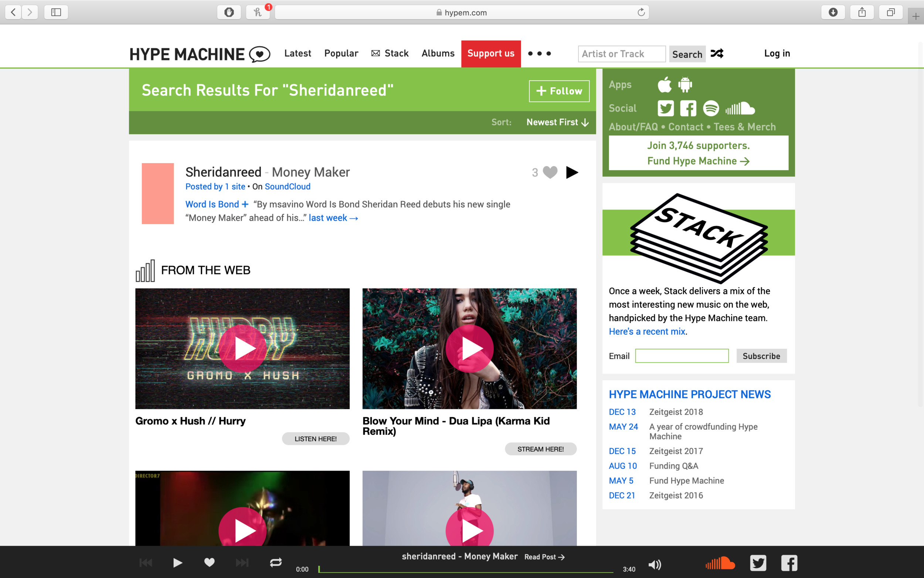The width and height of the screenshot is (924, 578).
Task: Open Zeitgeist 2018 news item
Action: [x=676, y=412]
